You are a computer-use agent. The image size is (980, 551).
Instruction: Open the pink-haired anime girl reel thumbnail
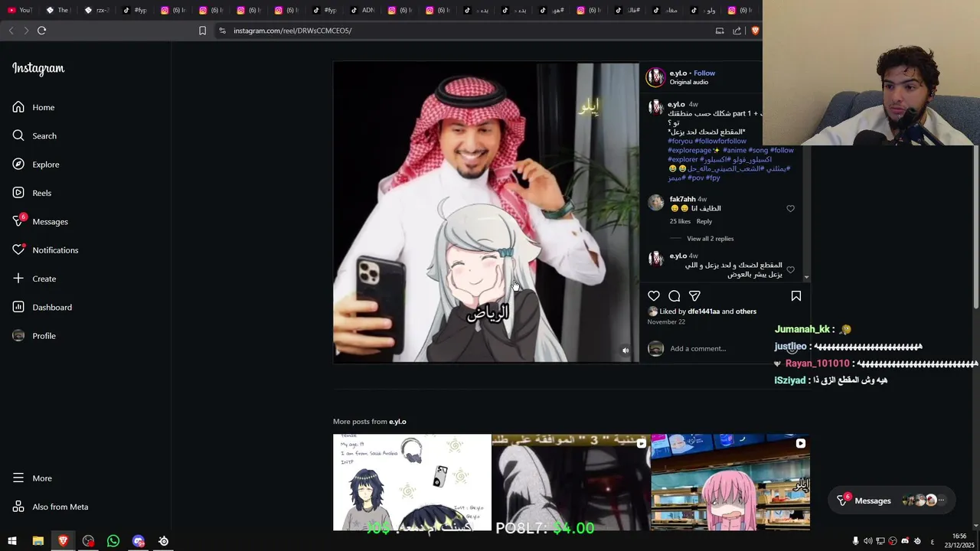click(x=730, y=482)
